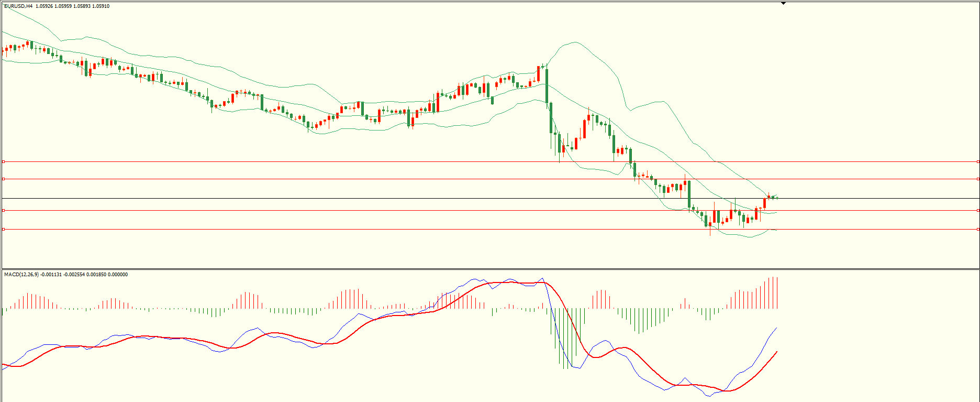The height and width of the screenshot is (402, 980).
Task: Select left handle of topmost red horizontal line
Action: tap(3, 162)
